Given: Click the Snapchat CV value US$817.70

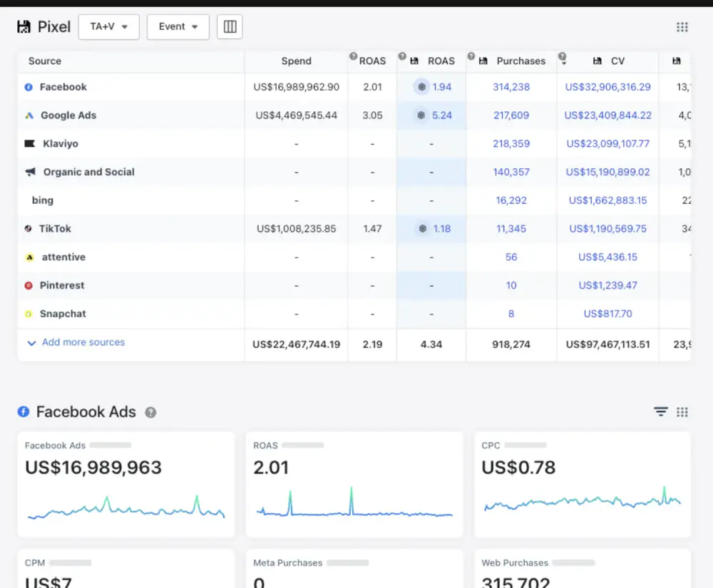Looking at the screenshot, I should coord(607,314).
